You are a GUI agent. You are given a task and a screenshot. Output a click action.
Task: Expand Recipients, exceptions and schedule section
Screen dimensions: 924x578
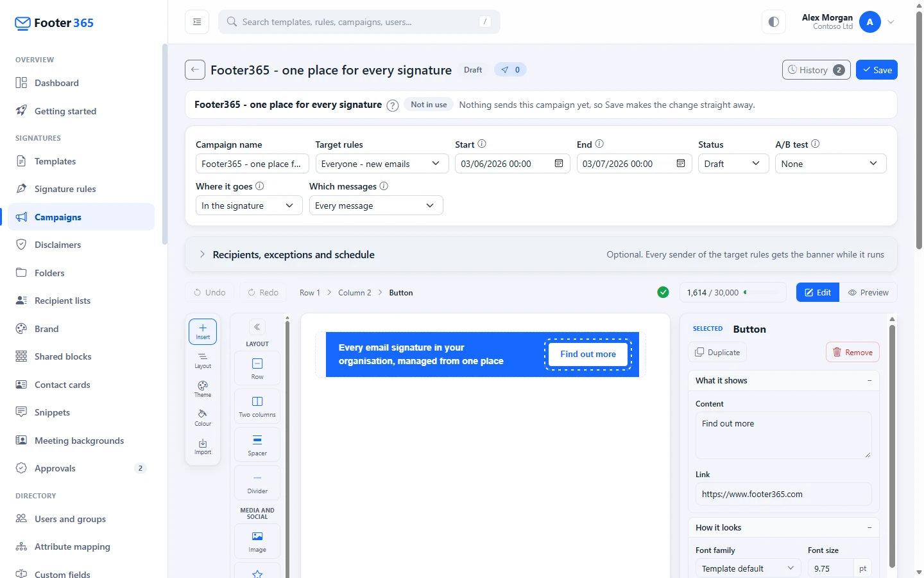[x=541, y=254]
